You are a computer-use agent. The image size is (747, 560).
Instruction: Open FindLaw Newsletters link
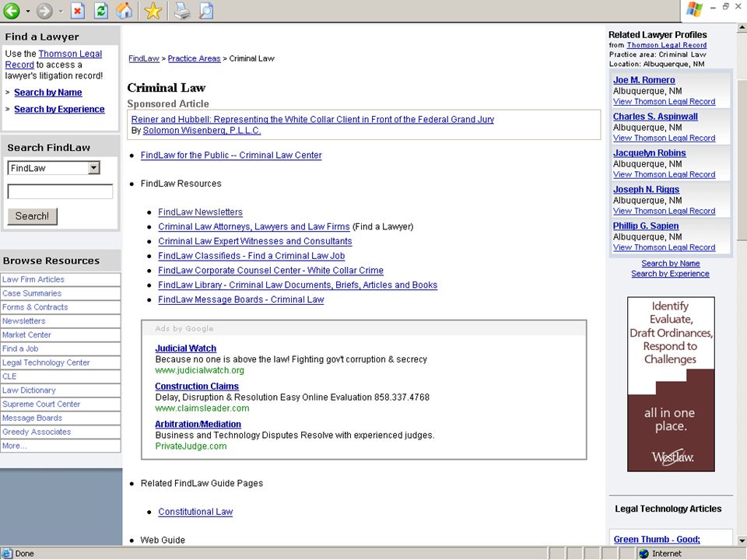(x=200, y=212)
